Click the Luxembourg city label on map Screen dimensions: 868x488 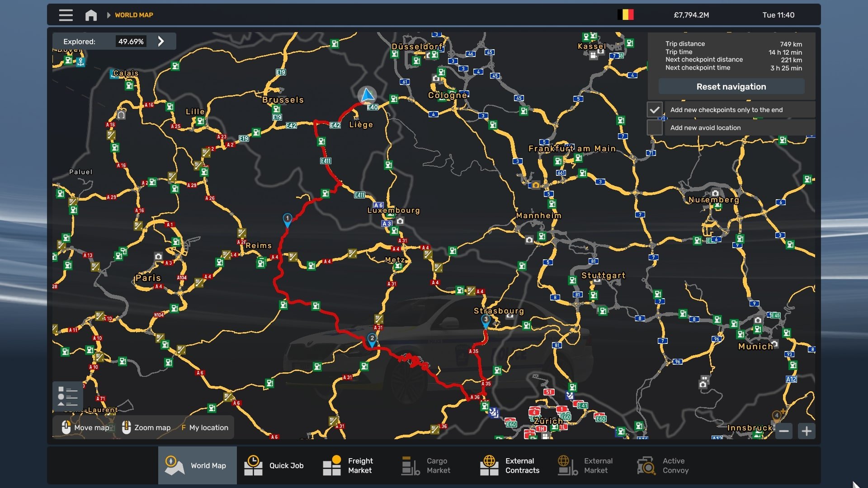[x=393, y=211]
